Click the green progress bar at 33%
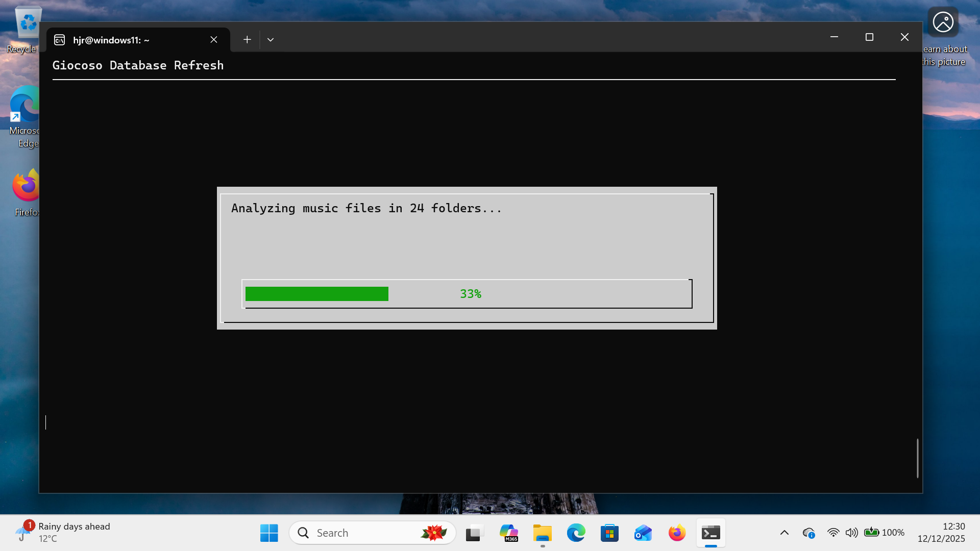Image resolution: width=980 pixels, height=551 pixels. tap(316, 294)
